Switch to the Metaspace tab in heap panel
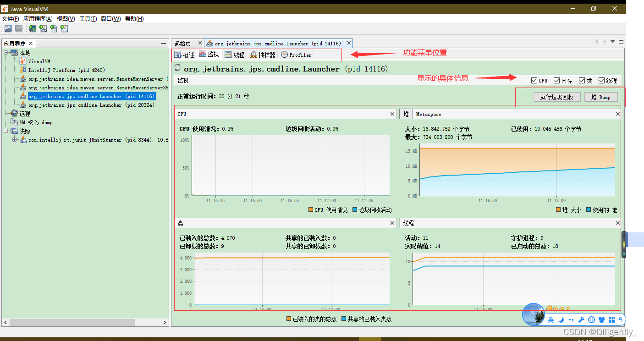Image resolution: width=644 pixels, height=341 pixels. point(429,114)
